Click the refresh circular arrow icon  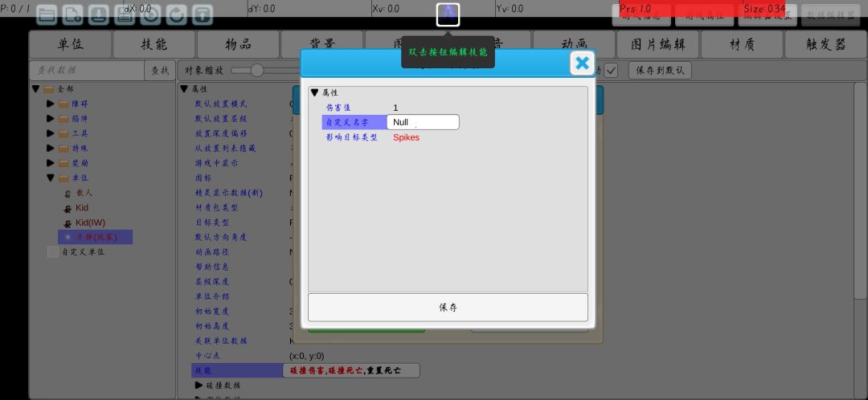(177, 15)
